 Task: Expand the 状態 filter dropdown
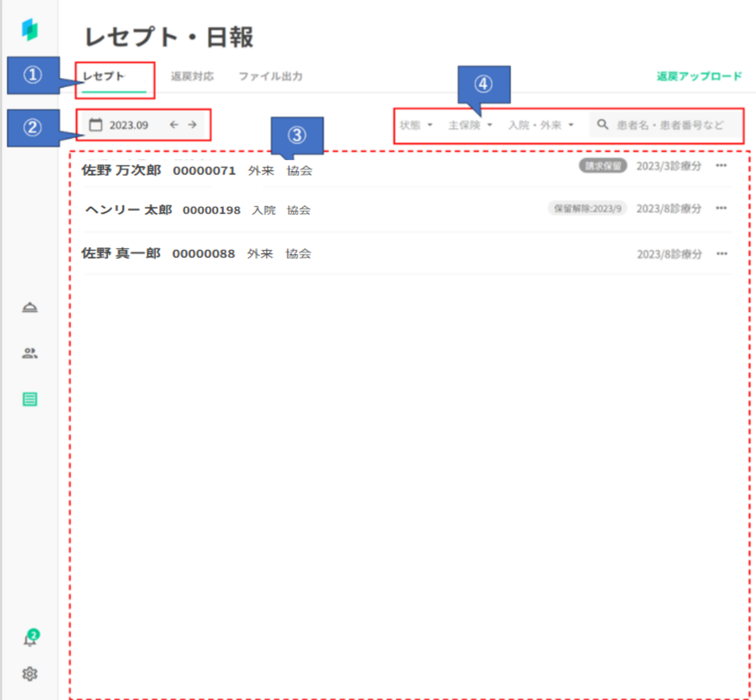416,125
